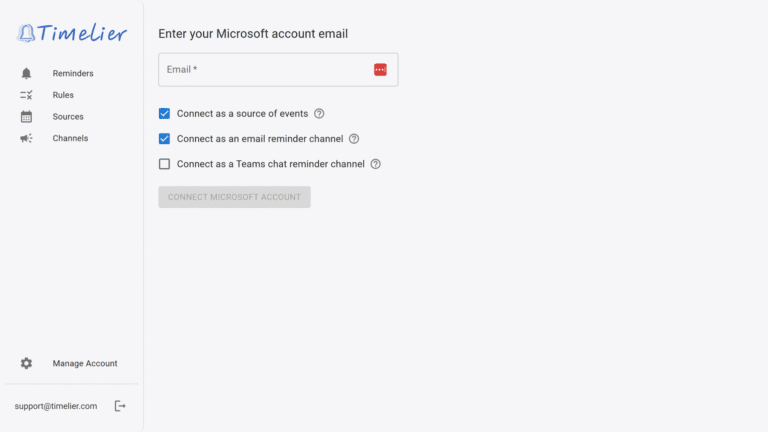Open the Reminders menu item label
The width and height of the screenshot is (768, 432).
tap(73, 73)
